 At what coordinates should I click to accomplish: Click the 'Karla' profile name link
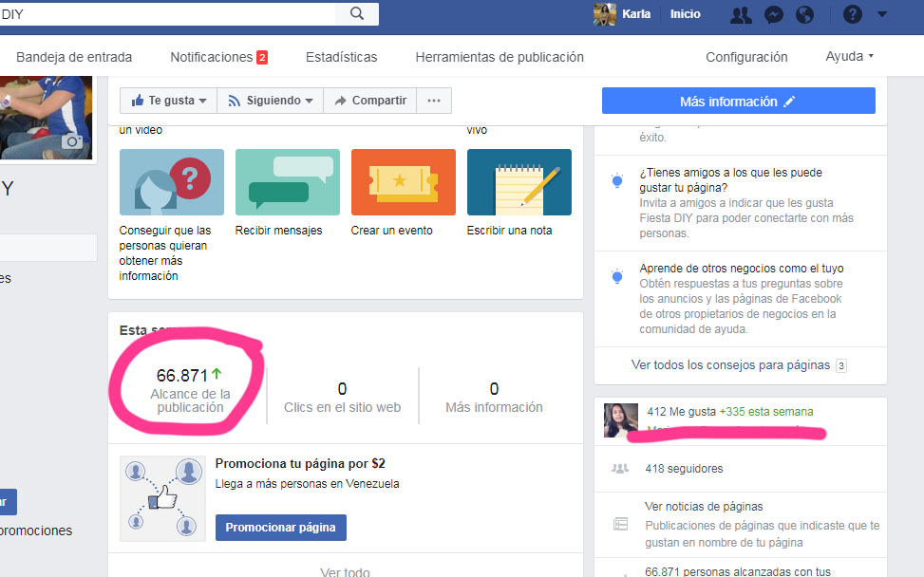636,14
